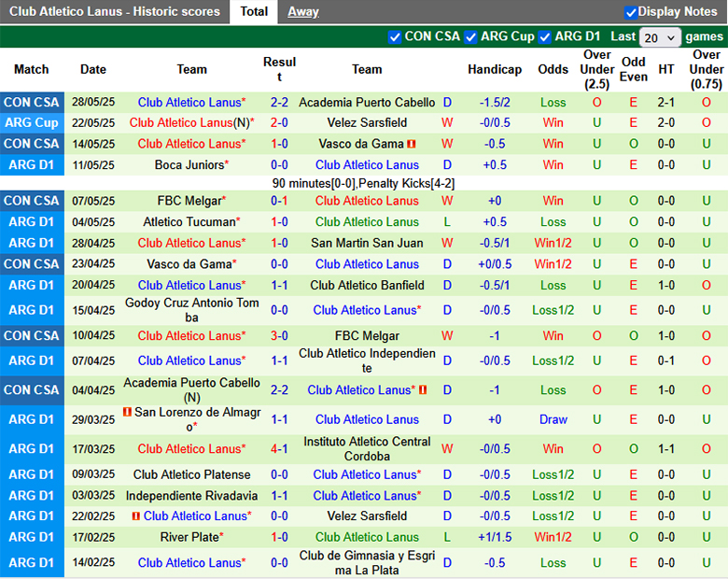The height and width of the screenshot is (579, 728).
Task: Uncheck the CON CSA filter checkbox
Action: click(395, 36)
